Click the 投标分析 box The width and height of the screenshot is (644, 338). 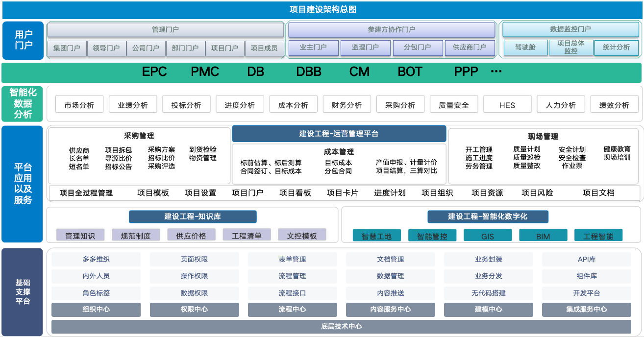(186, 105)
